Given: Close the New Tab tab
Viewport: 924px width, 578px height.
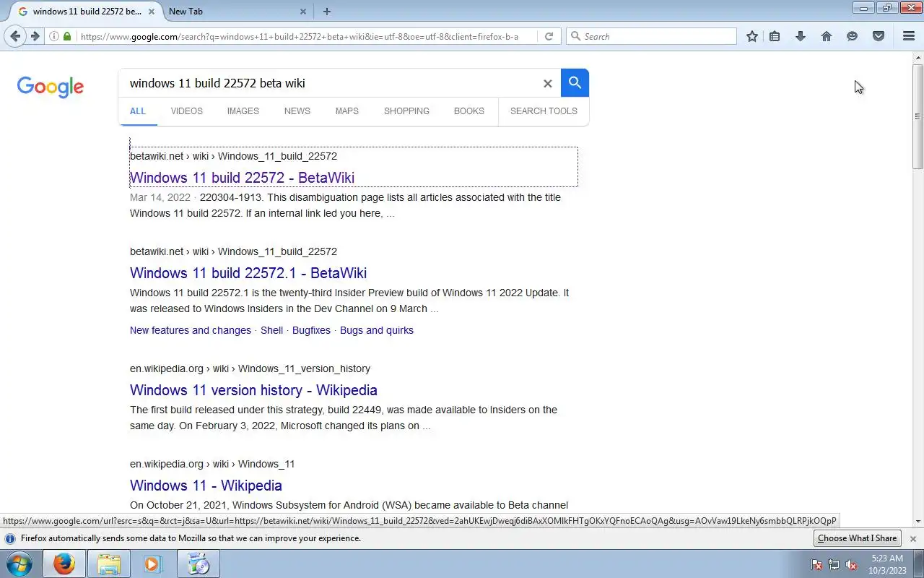Looking at the screenshot, I should click(x=303, y=12).
